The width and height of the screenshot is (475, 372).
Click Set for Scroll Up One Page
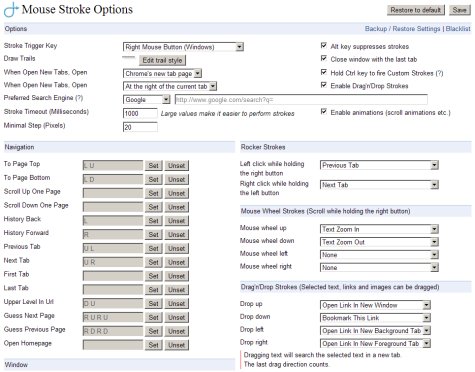[x=154, y=193]
